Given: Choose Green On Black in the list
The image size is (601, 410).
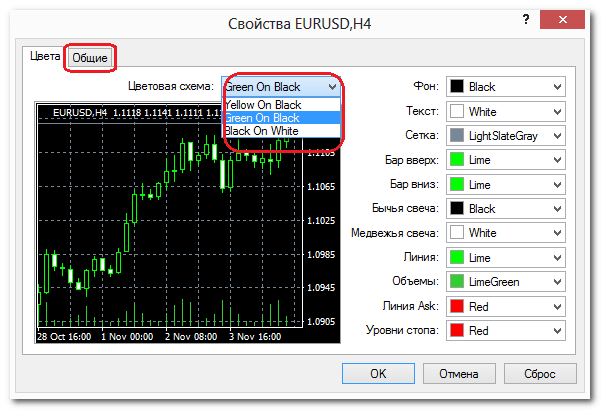Looking at the screenshot, I should (x=282, y=118).
